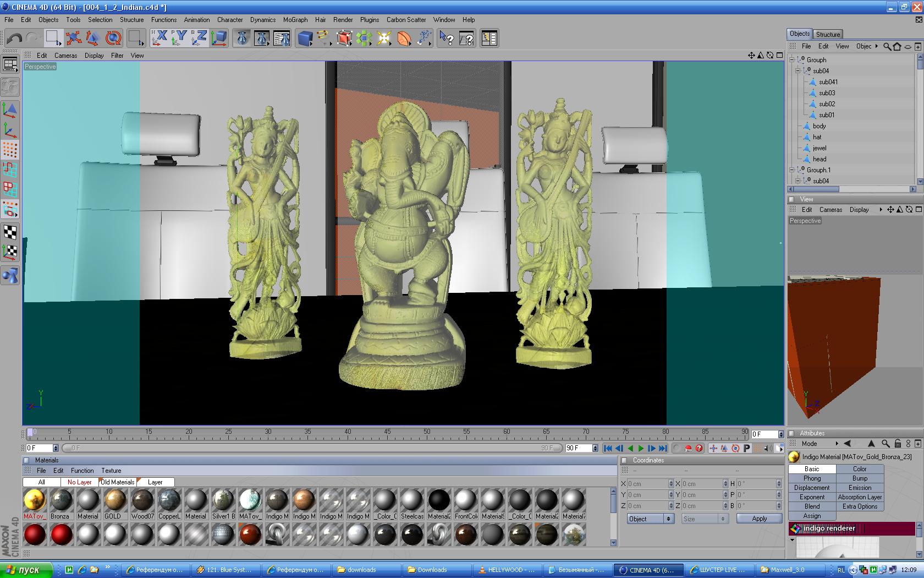Click the Objects panel search magnifier
924x578 pixels.
pyautogui.click(x=887, y=46)
